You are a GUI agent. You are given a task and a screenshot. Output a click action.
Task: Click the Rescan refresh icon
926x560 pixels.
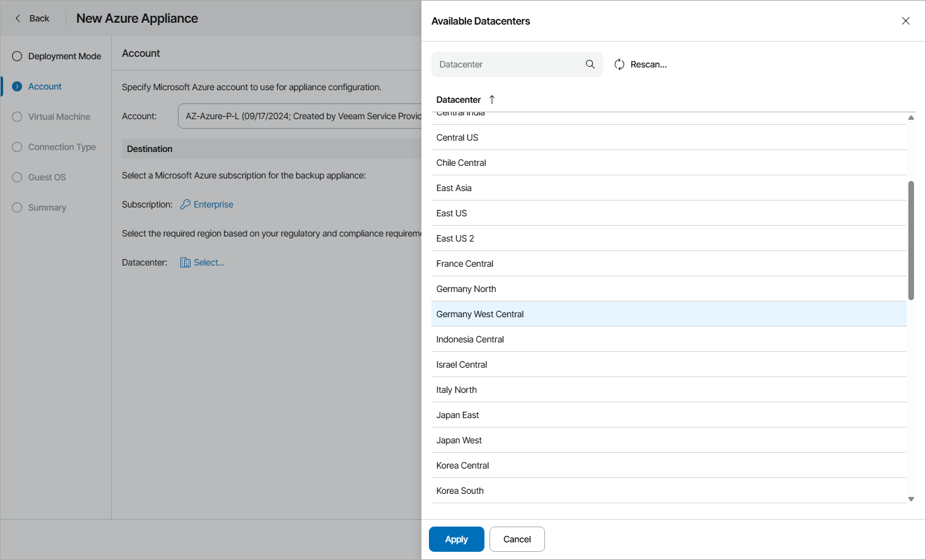(x=619, y=64)
